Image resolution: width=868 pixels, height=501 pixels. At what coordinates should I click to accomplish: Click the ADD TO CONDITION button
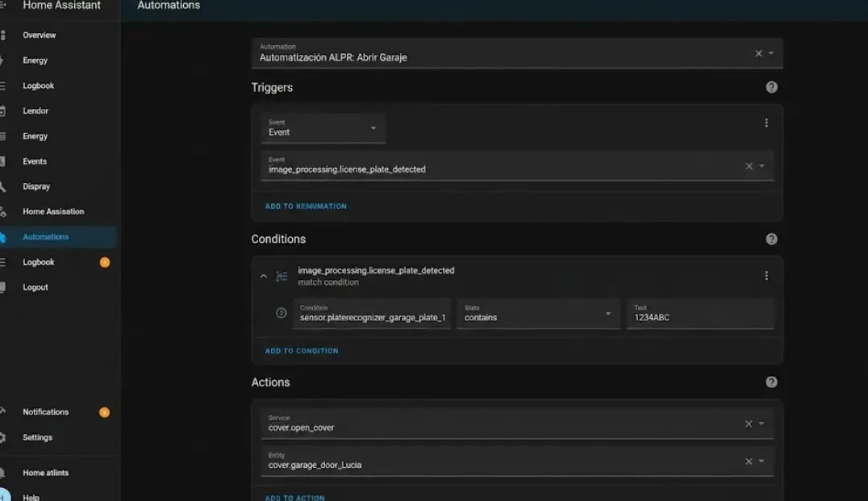[x=301, y=350]
